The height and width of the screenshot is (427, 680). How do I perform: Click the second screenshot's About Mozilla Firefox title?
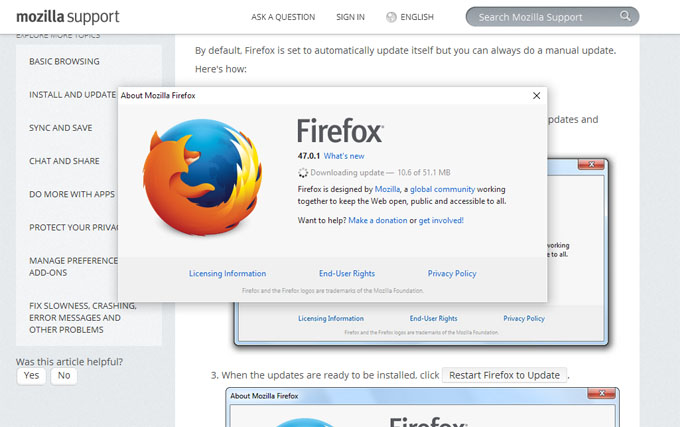264,396
